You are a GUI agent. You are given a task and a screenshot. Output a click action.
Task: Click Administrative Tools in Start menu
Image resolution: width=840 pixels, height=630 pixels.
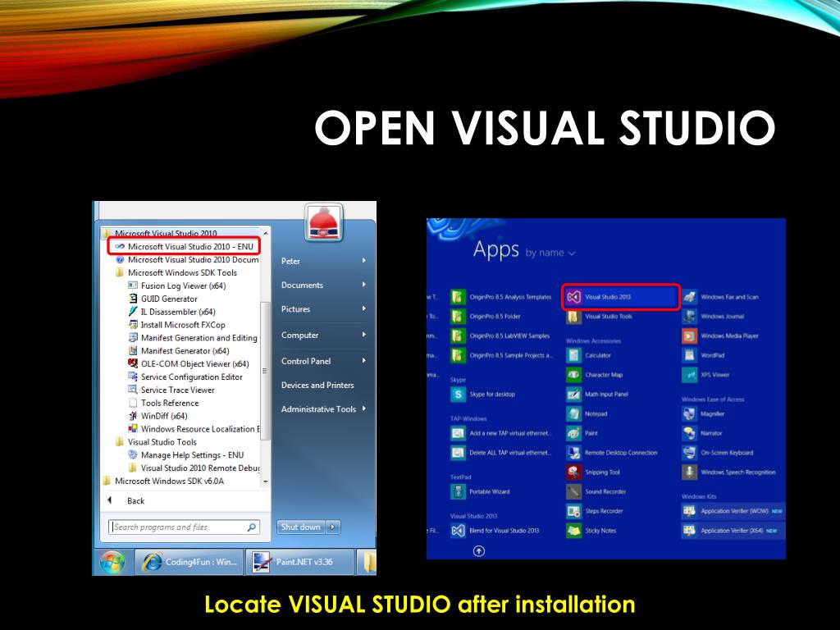[319, 409]
